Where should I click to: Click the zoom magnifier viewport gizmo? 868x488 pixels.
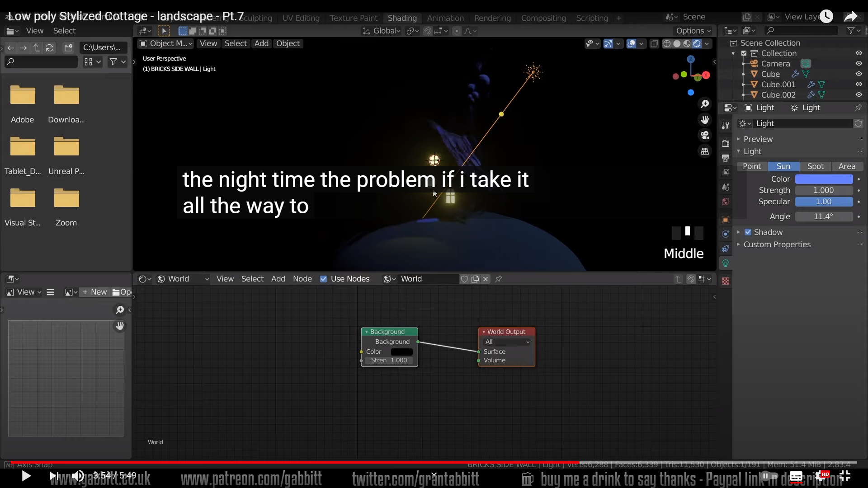point(704,104)
